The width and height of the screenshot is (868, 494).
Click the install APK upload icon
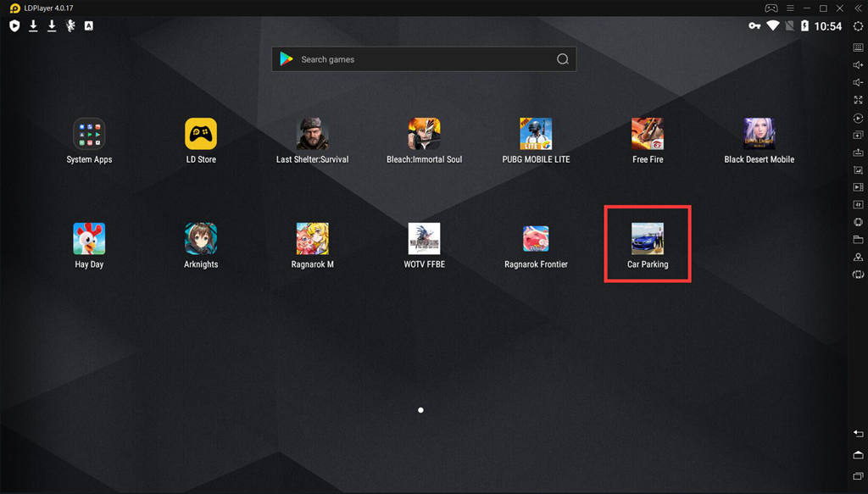[858, 153]
